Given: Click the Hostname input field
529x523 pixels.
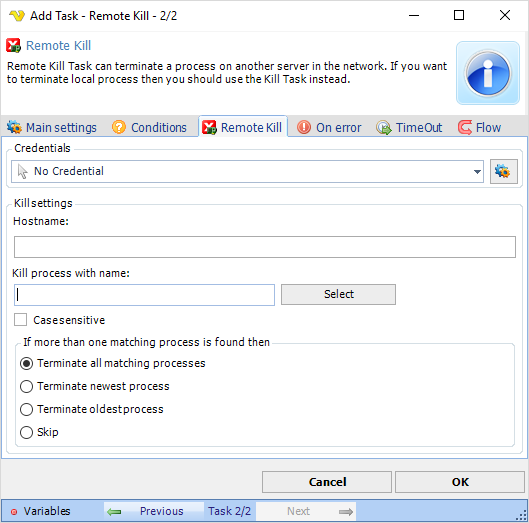Looking at the screenshot, I should point(265,247).
